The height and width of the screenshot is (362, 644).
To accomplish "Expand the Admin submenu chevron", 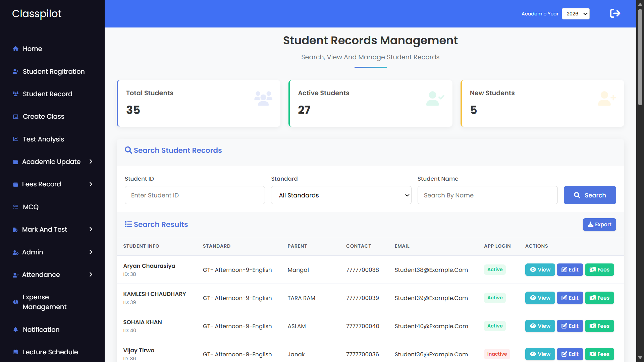I will (x=91, y=252).
